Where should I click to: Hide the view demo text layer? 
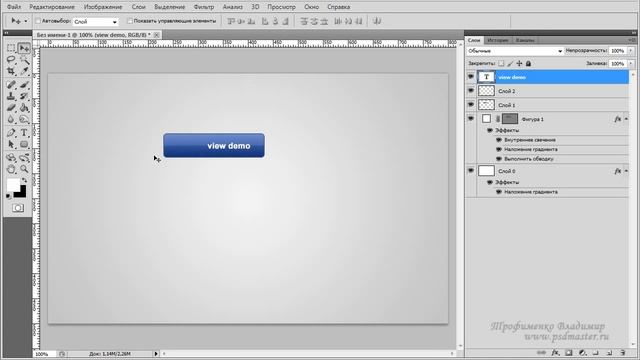(x=471, y=77)
